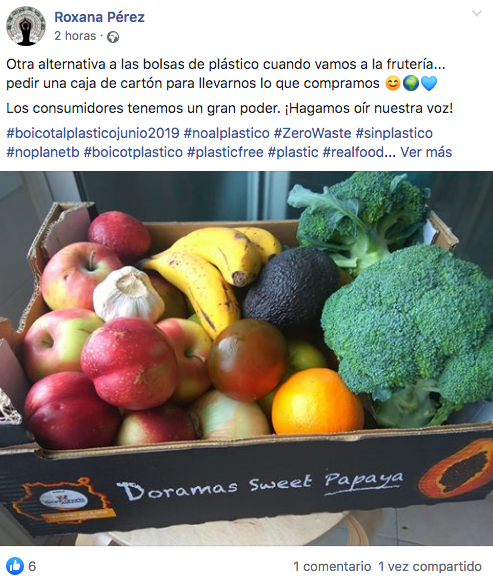This screenshot has width=493, height=583.
Task: Open the 1 vez compartido link
Action: 430,566
